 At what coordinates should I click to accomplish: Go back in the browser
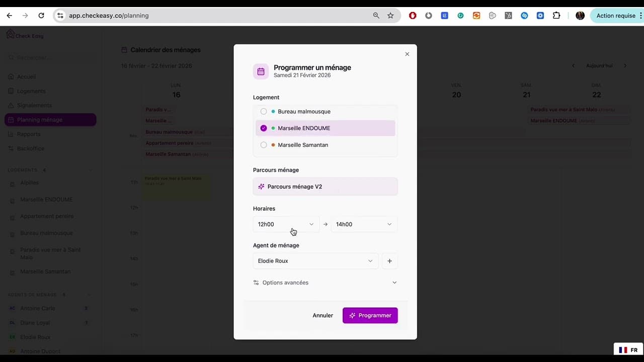coord(9,16)
